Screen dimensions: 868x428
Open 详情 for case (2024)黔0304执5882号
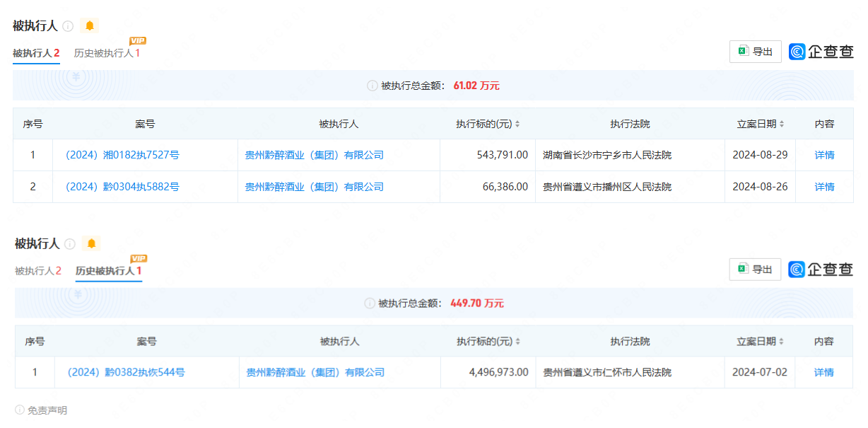(824, 187)
